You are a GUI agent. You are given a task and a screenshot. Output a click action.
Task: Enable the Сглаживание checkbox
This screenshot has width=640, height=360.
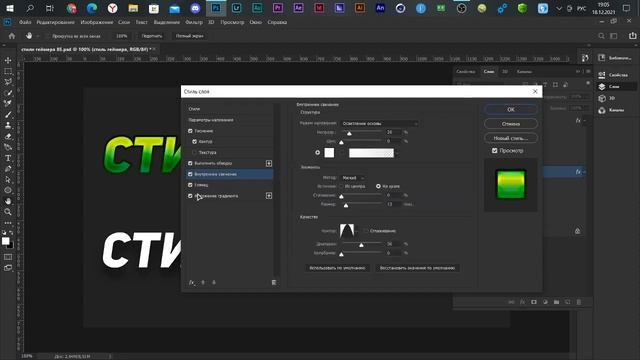tap(366, 231)
